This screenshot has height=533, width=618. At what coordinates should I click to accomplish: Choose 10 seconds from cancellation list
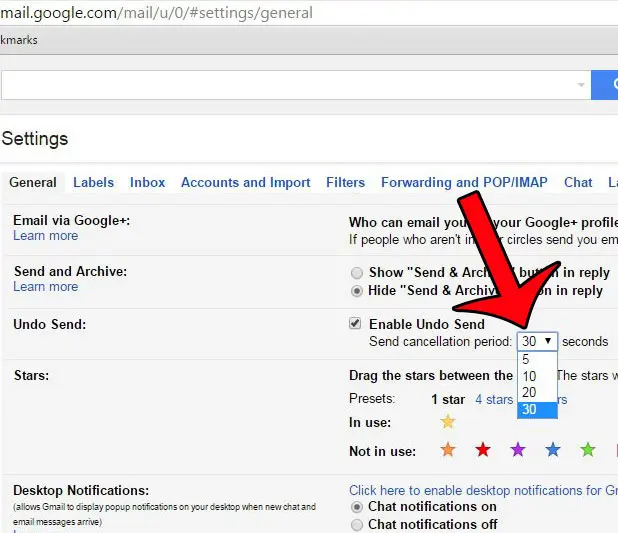click(x=537, y=376)
